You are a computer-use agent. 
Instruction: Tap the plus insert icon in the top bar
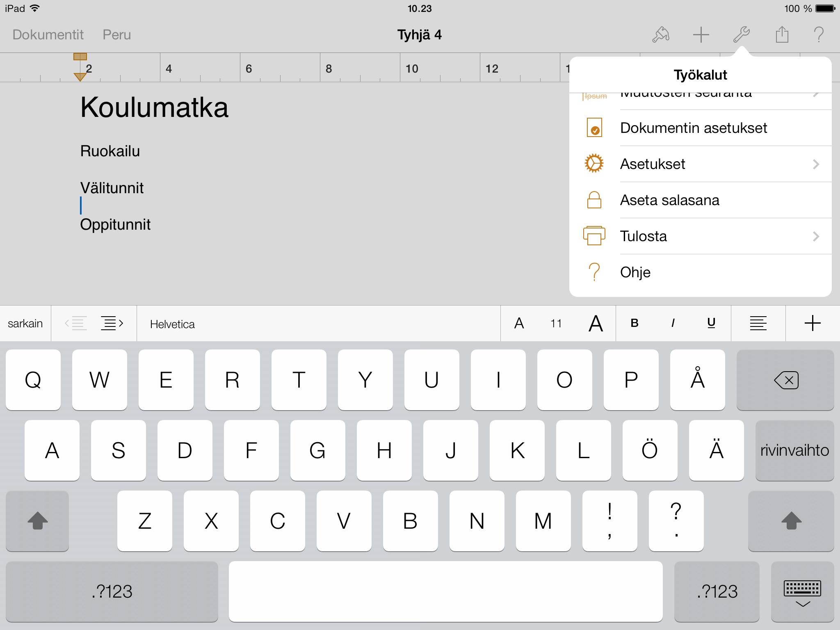click(701, 35)
